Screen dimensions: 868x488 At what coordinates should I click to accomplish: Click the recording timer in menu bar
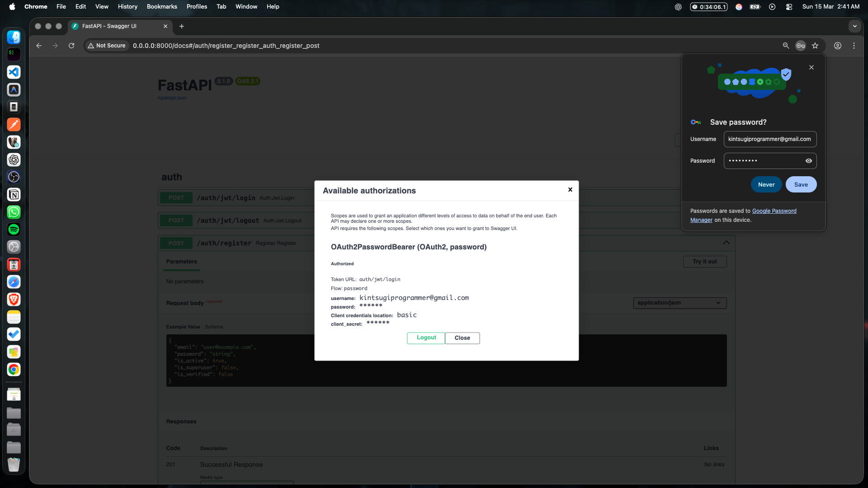709,7
